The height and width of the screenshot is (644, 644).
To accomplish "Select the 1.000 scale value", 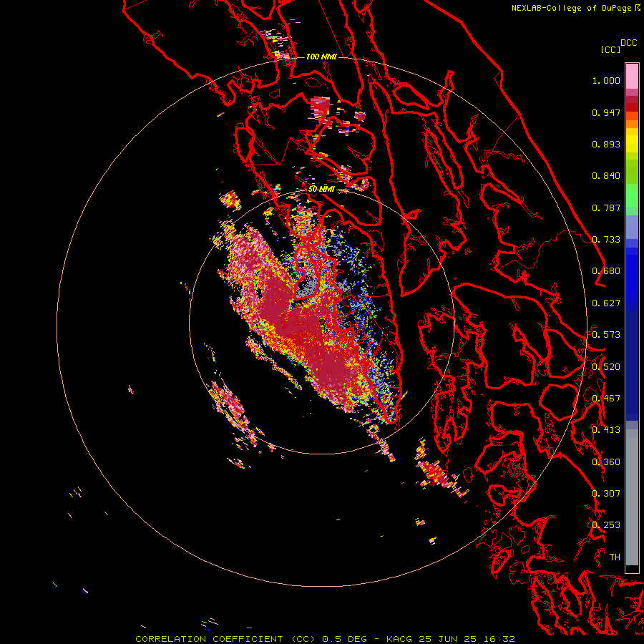I will 606,80.
